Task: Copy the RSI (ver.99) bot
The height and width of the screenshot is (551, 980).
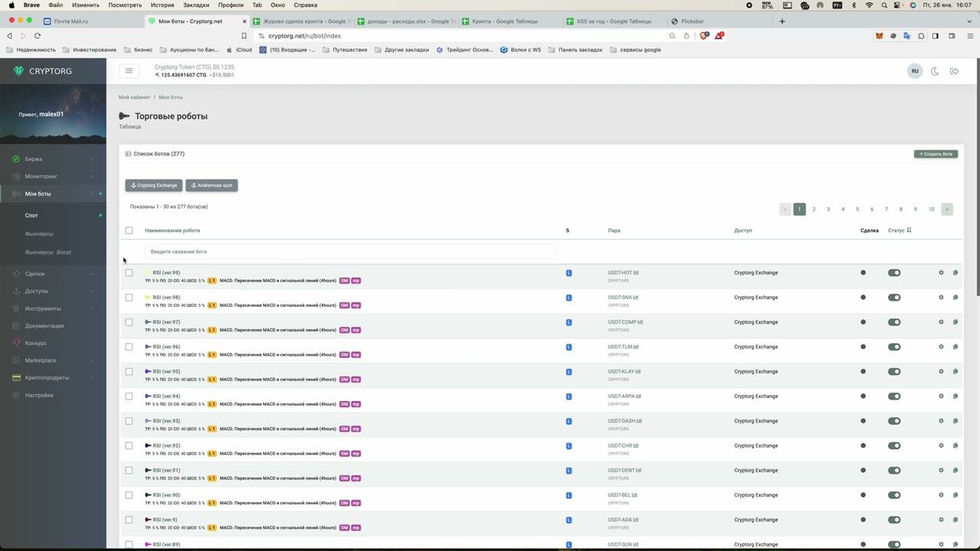Action: tap(955, 272)
